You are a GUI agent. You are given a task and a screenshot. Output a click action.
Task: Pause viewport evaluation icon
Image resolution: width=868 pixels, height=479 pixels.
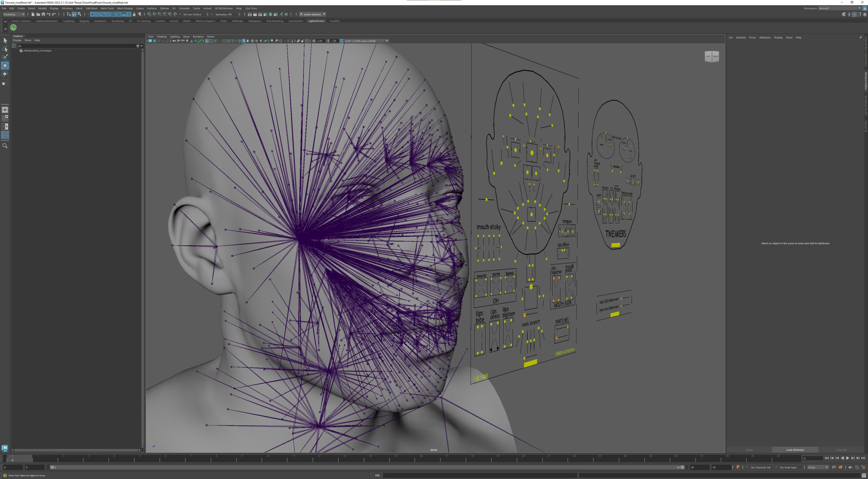coord(286,14)
